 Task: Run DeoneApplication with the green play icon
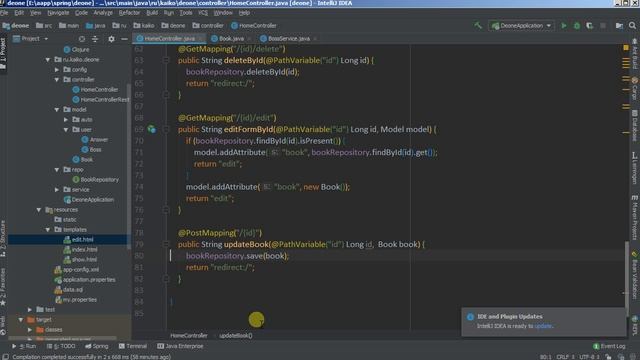tap(564, 26)
